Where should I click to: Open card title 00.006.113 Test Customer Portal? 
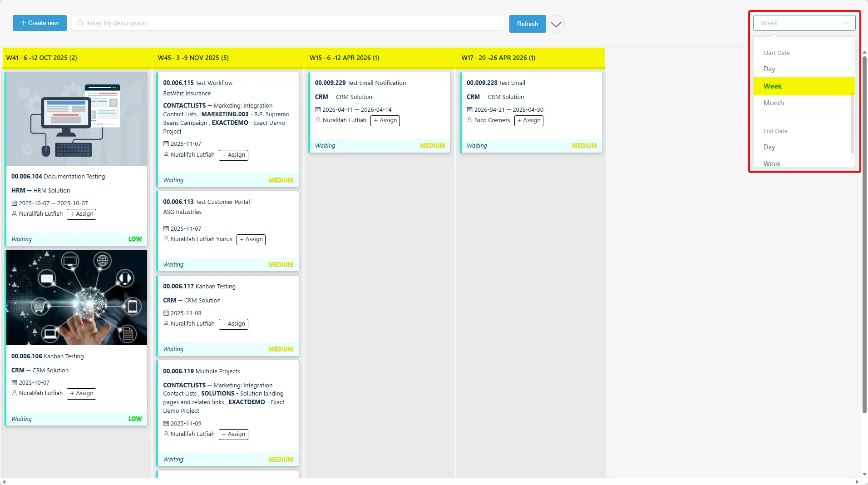[207, 202]
